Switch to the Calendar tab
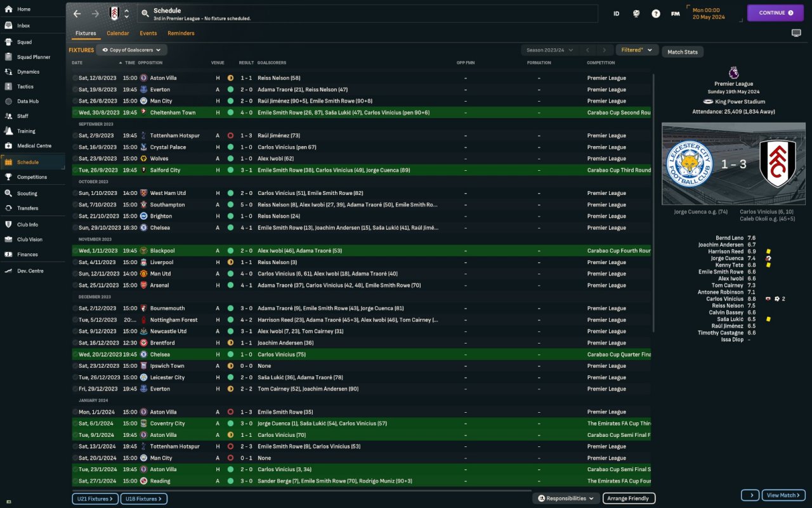This screenshot has height=508, width=812. point(118,33)
